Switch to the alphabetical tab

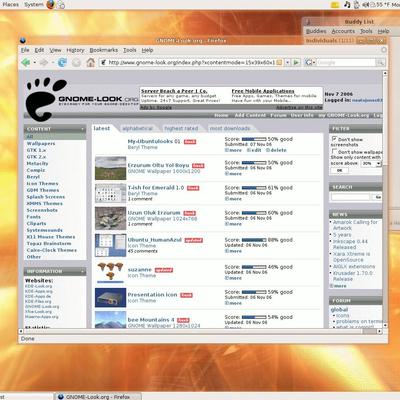tap(137, 128)
